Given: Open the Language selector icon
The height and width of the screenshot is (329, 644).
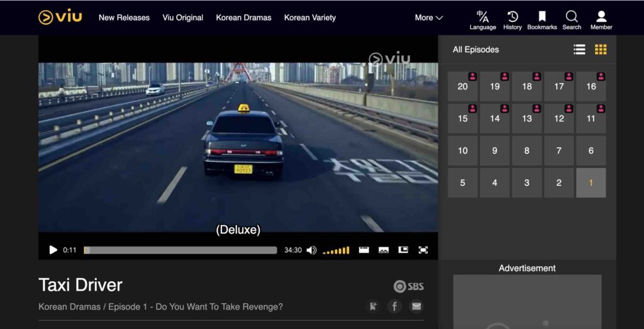Looking at the screenshot, I should tap(482, 20).
